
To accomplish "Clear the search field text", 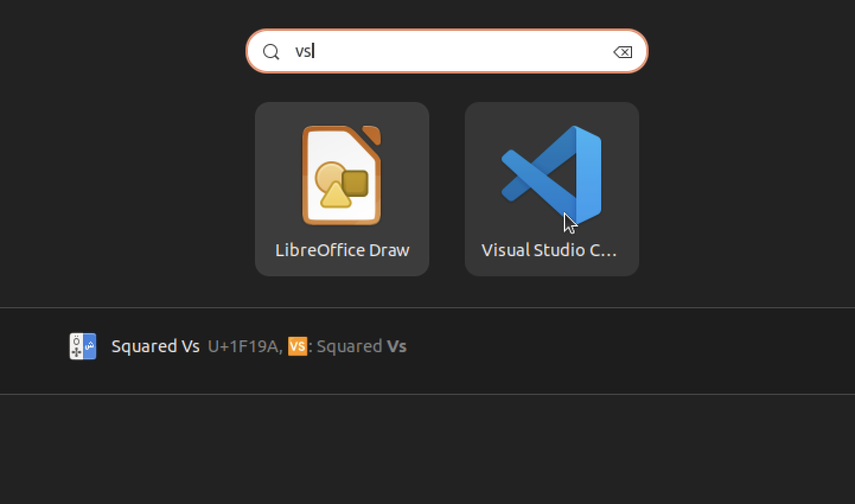I will 623,52.
